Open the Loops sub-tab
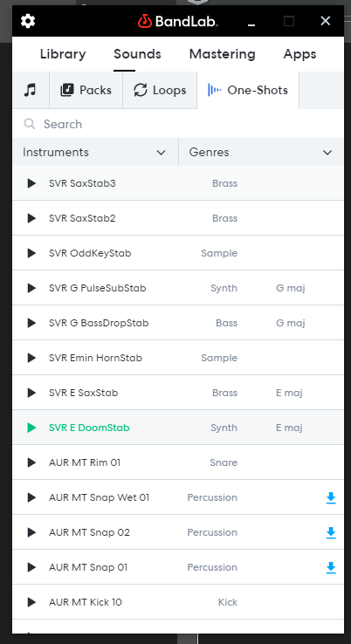This screenshot has width=351, height=644. click(160, 90)
